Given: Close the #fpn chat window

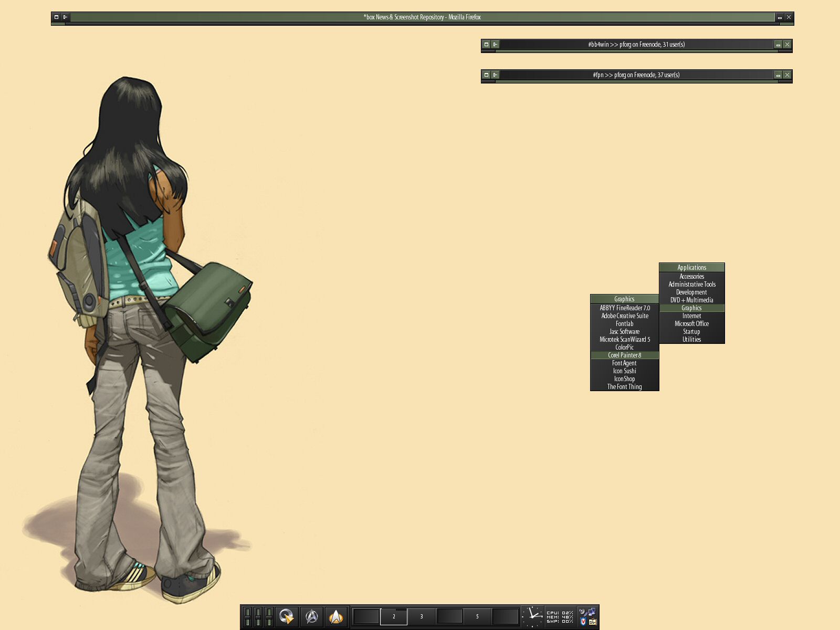Looking at the screenshot, I should tap(787, 75).
